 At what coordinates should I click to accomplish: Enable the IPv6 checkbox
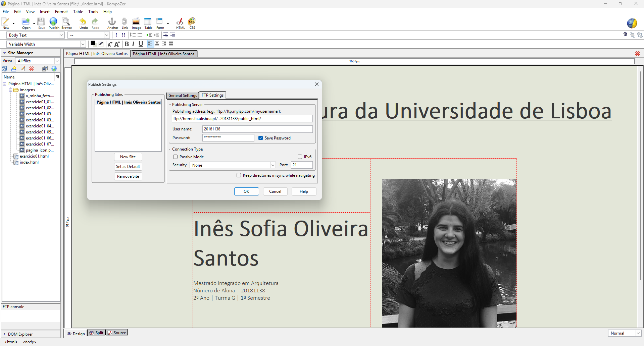(x=300, y=157)
